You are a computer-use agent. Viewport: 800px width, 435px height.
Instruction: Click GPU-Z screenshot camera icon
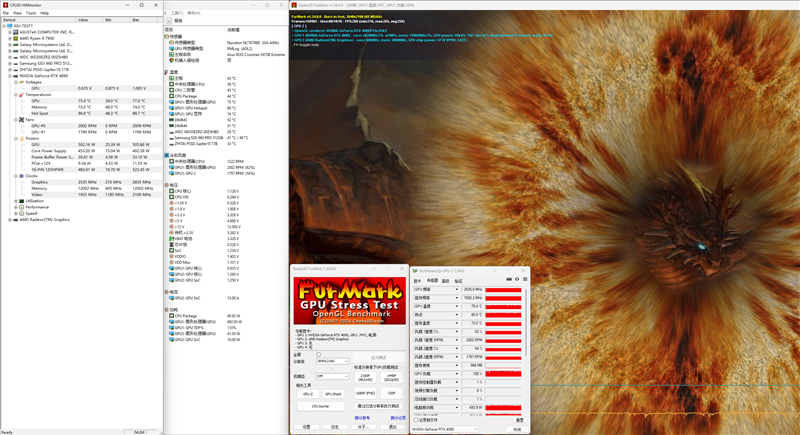point(509,279)
